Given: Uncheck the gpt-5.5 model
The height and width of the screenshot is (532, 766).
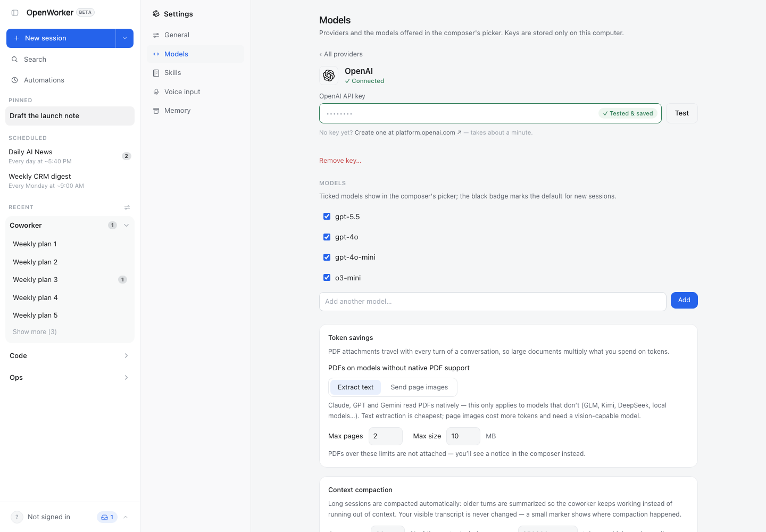Looking at the screenshot, I should [327, 217].
